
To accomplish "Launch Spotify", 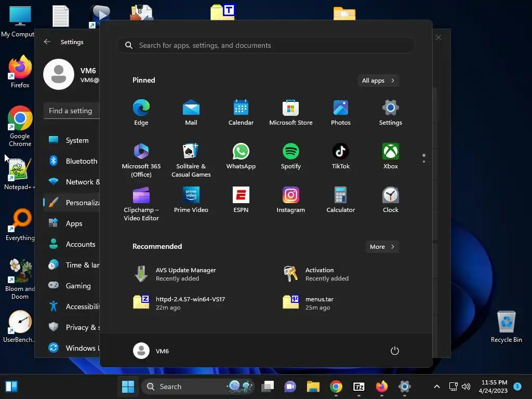I will pyautogui.click(x=291, y=156).
